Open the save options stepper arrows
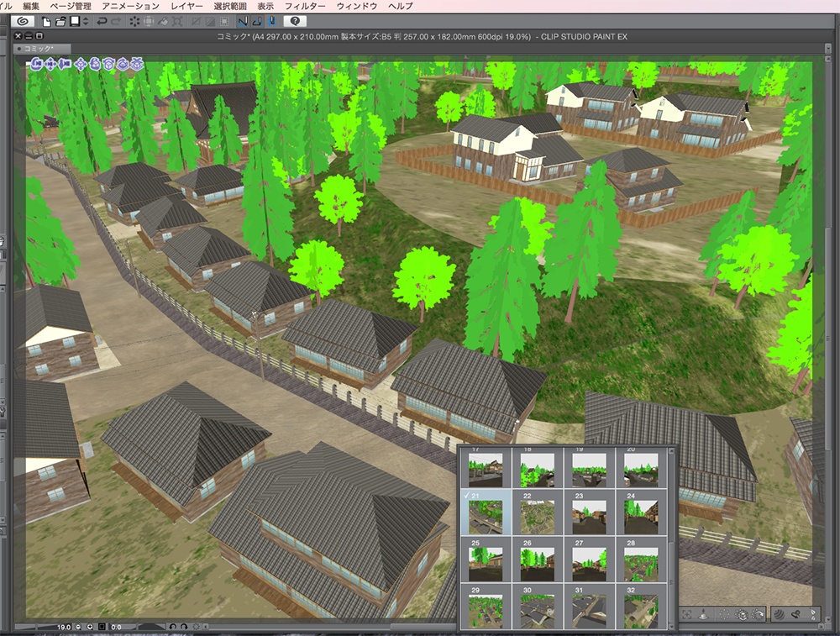 85,22
